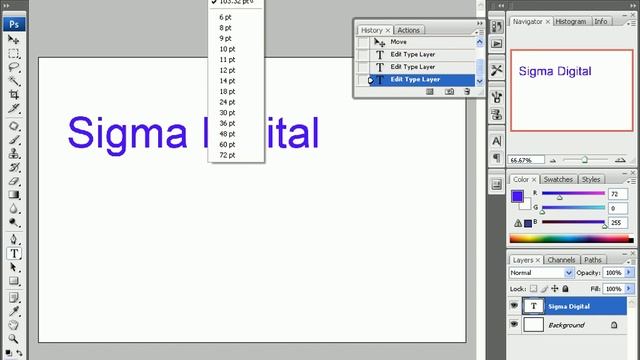Image resolution: width=640 pixels, height=360 pixels.
Task: Select the Crop tool
Action: tap(13, 95)
